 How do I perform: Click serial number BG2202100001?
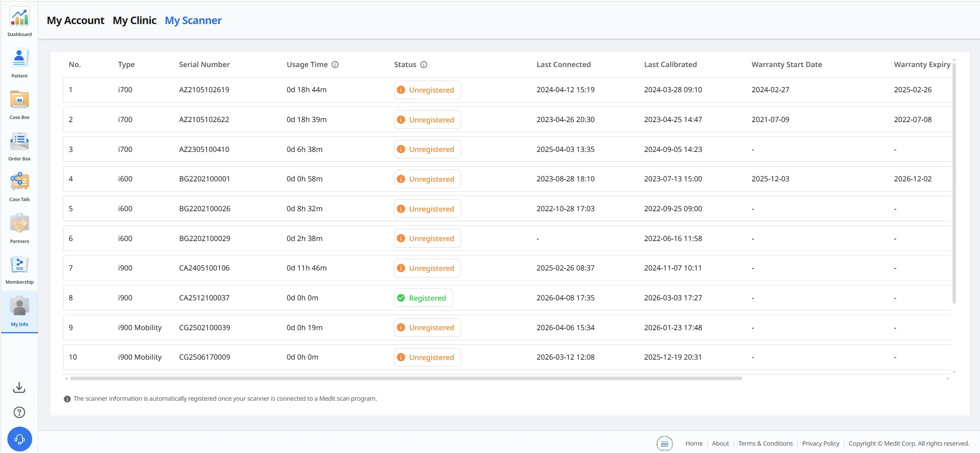click(204, 179)
